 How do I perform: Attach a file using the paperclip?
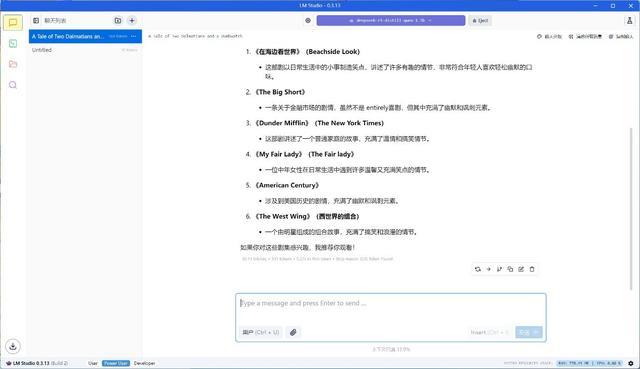coord(293,332)
